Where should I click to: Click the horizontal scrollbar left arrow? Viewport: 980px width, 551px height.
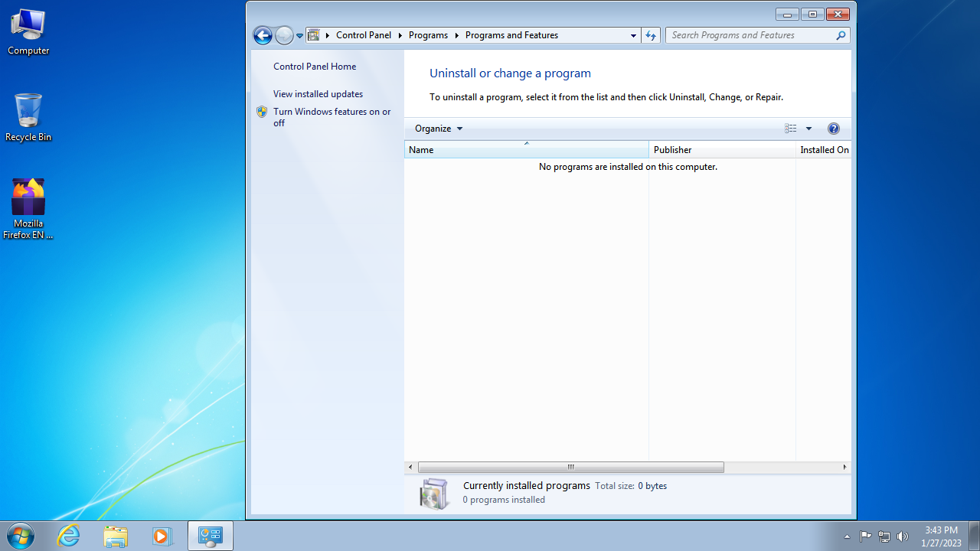[410, 467]
